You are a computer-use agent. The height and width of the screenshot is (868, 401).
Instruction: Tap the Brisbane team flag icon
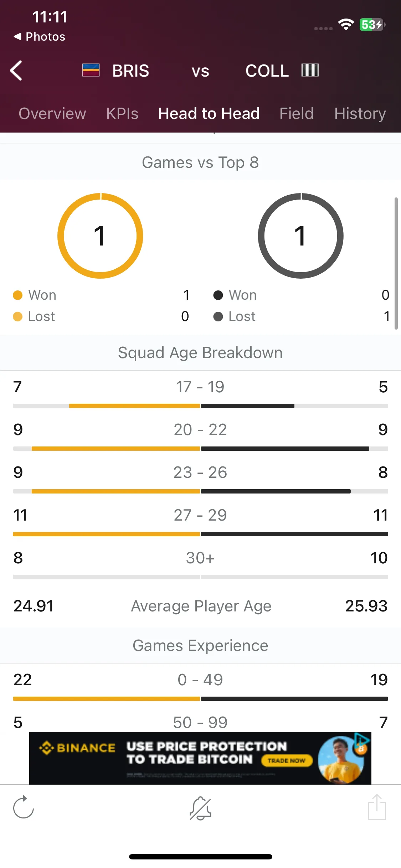click(x=91, y=70)
